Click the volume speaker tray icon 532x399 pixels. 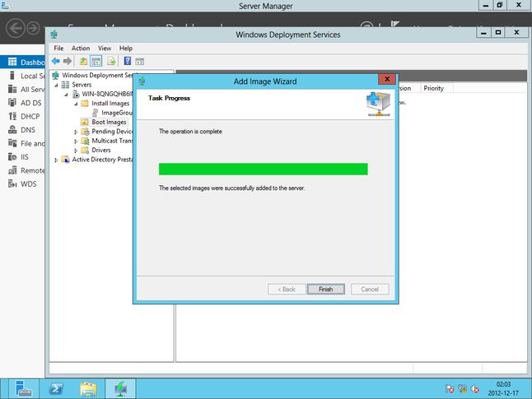474,389
